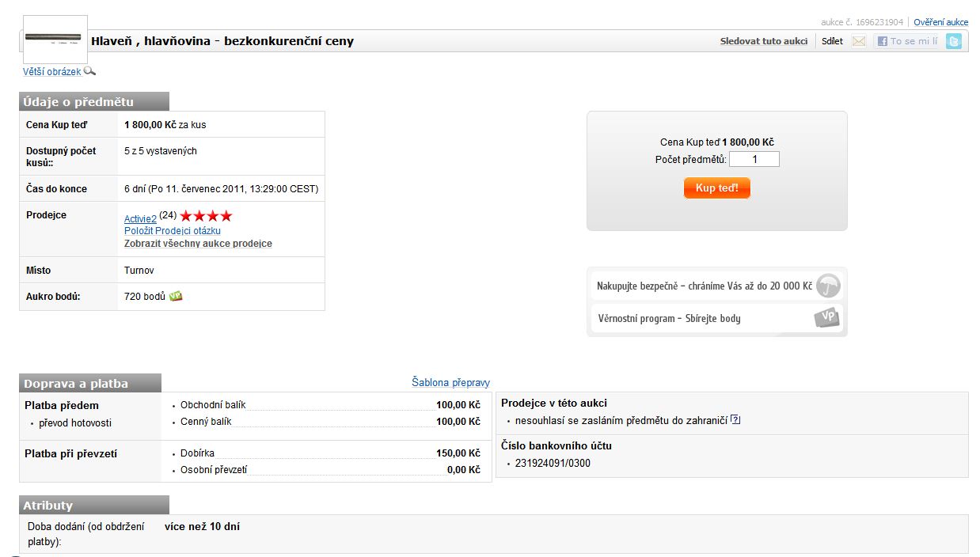Open seller Activie2's profile link
The width and height of the screenshot is (980, 557).
(140, 218)
